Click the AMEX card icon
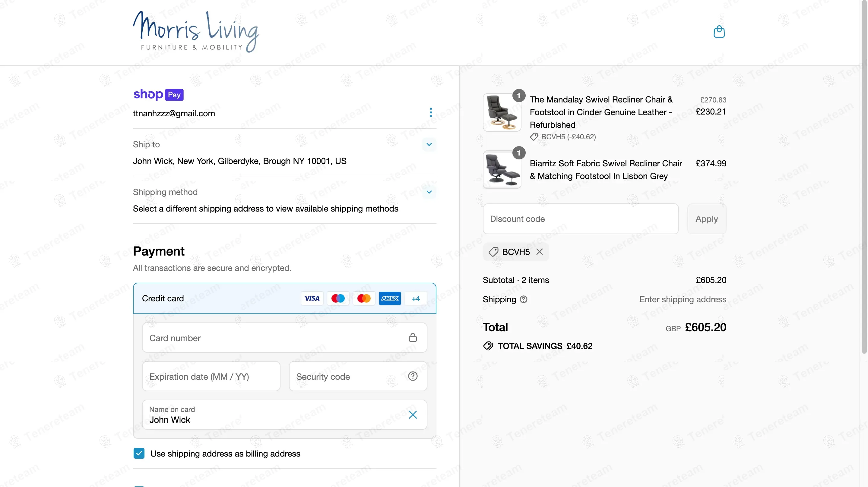 click(390, 298)
